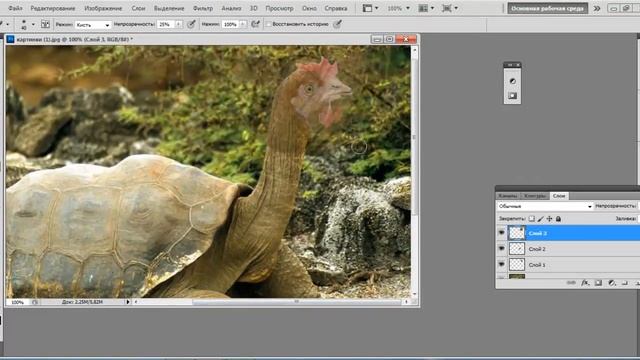Toggle tablet pressure for size icon
The image size is (640, 360).
[337, 24]
